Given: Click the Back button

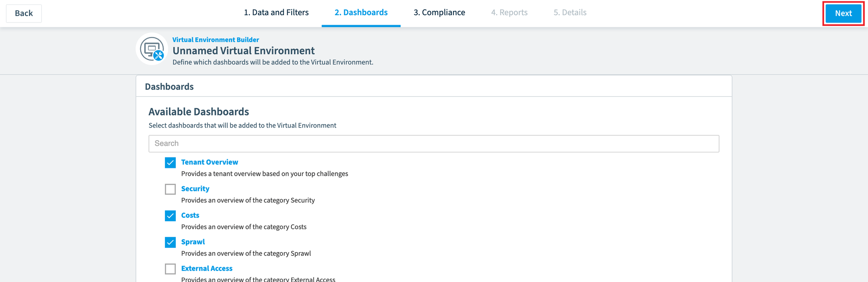Looking at the screenshot, I should coord(24,13).
